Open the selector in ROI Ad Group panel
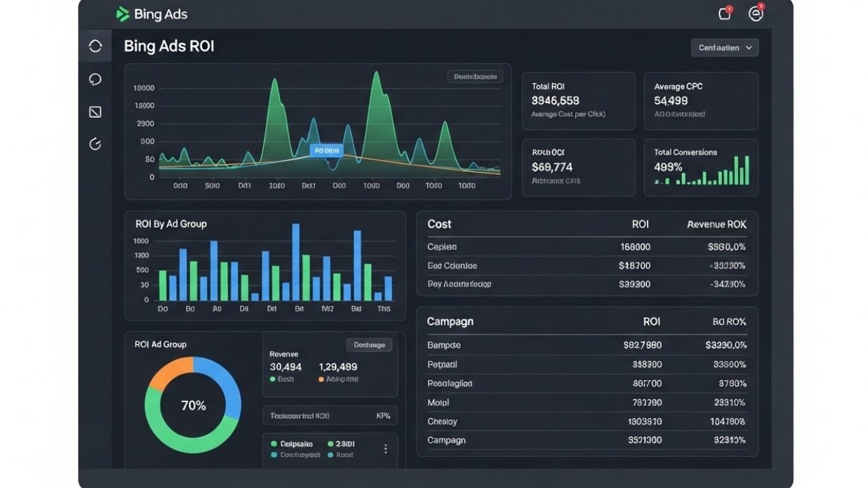 369,345
